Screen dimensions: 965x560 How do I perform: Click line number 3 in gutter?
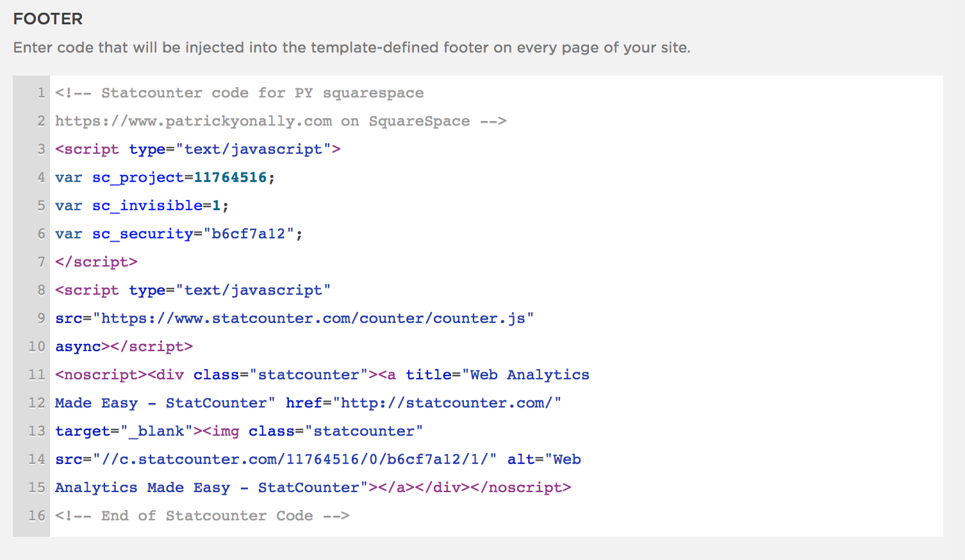coord(41,149)
